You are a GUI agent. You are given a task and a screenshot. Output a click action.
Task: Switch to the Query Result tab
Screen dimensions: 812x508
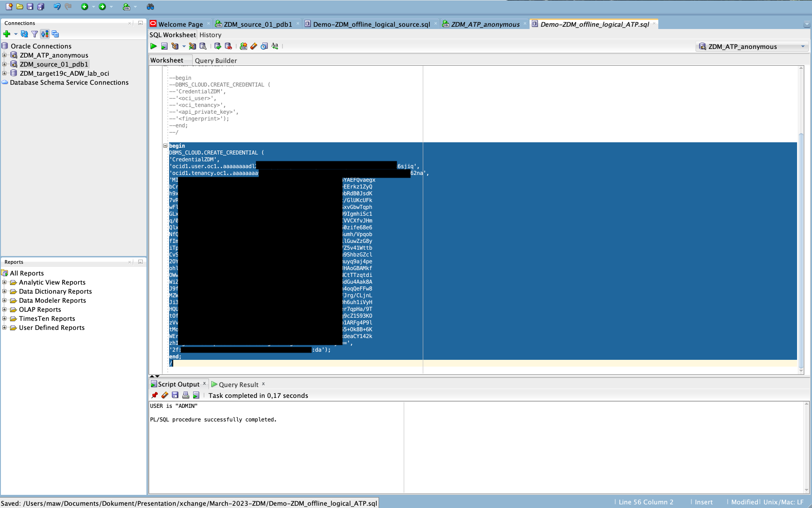(238, 385)
